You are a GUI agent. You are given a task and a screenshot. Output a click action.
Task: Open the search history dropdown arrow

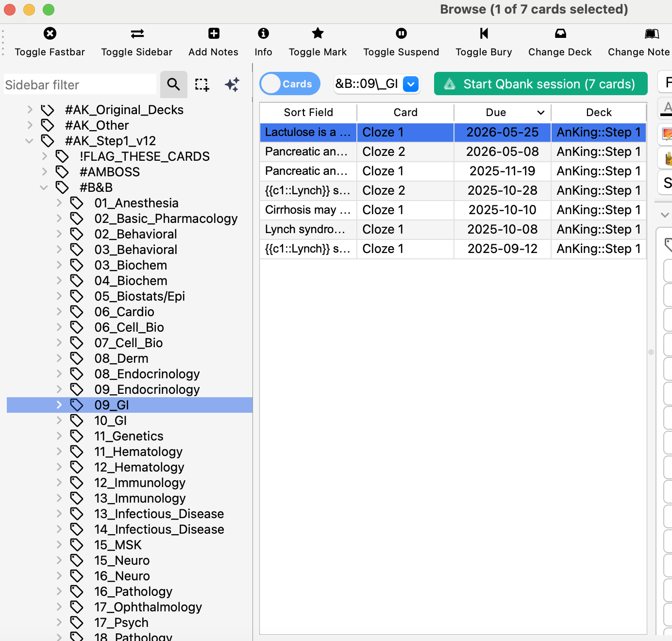pyautogui.click(x=411, y=84)
